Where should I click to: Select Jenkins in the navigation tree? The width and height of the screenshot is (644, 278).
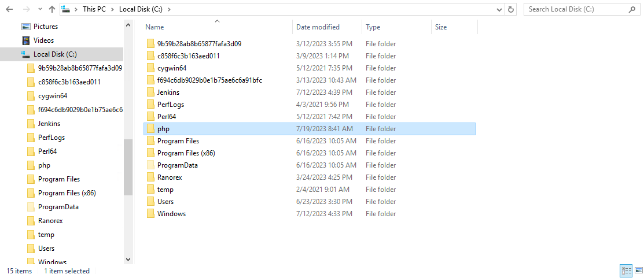[49, 124]
